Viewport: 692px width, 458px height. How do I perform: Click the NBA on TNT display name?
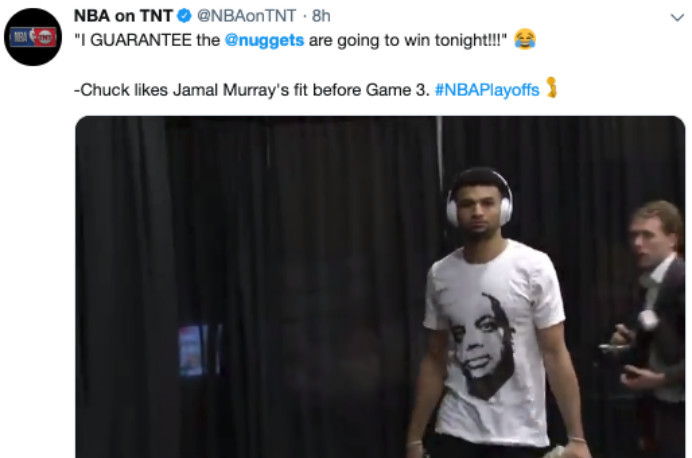coord(123,16)
